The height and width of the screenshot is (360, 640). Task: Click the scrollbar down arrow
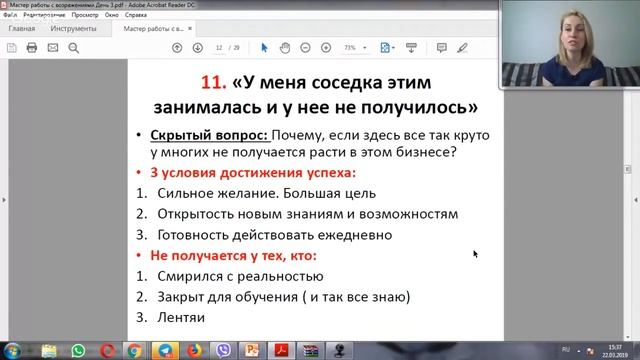[627, 337]
